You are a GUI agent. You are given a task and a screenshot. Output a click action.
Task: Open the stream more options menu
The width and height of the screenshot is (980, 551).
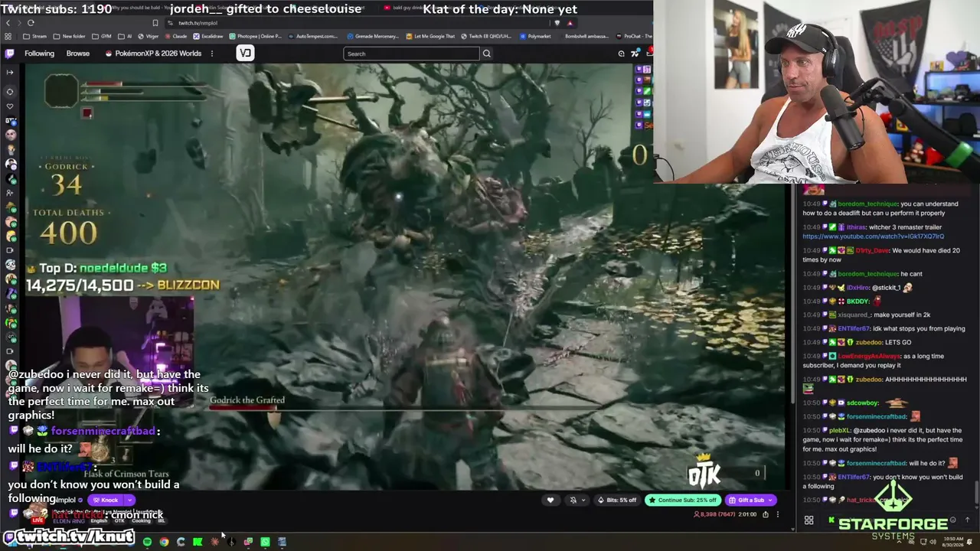click(x=778, y=514)
